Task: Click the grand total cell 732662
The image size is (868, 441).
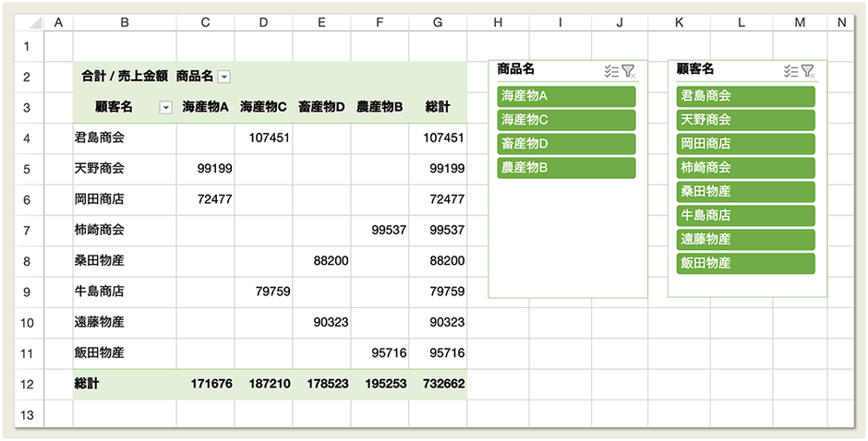Action: (x=439, y=384)
